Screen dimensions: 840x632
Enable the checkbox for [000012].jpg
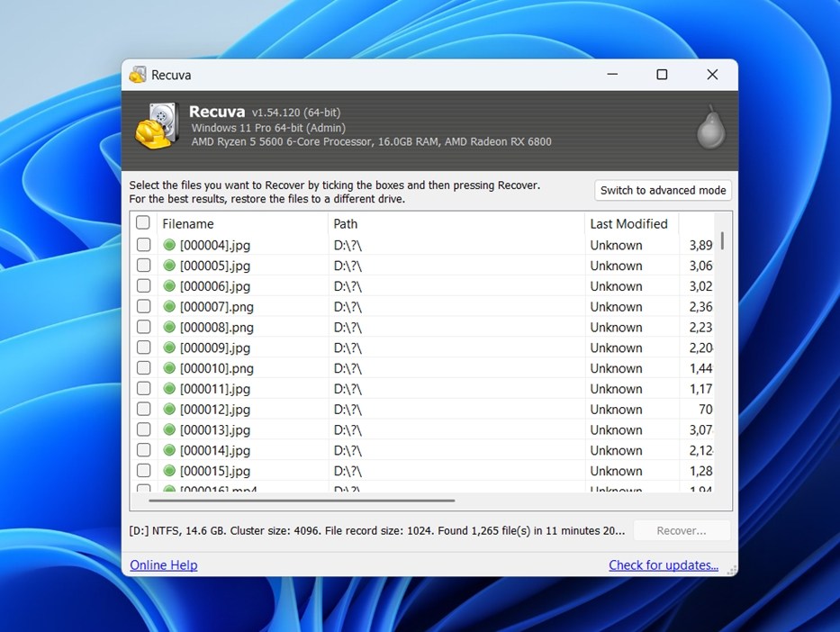tap(143, 410)
